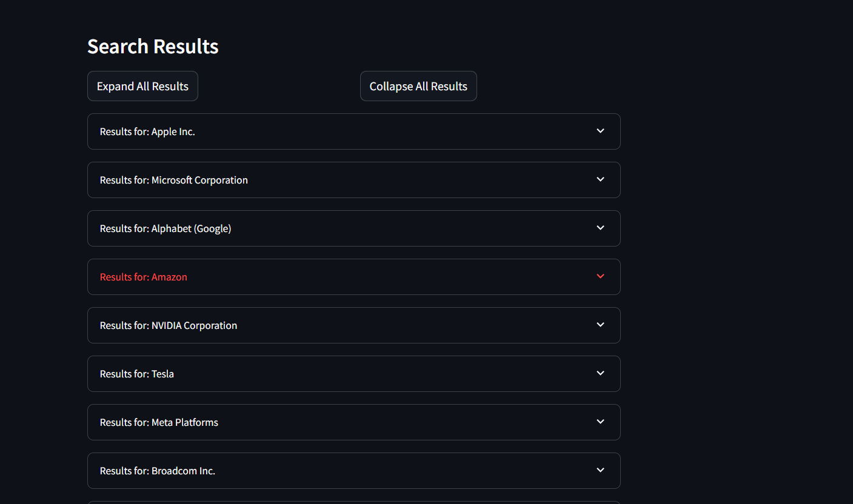Open NVIDIA Corporation using its chevron icon
This screenshot has height=504, width=853.
600,325
